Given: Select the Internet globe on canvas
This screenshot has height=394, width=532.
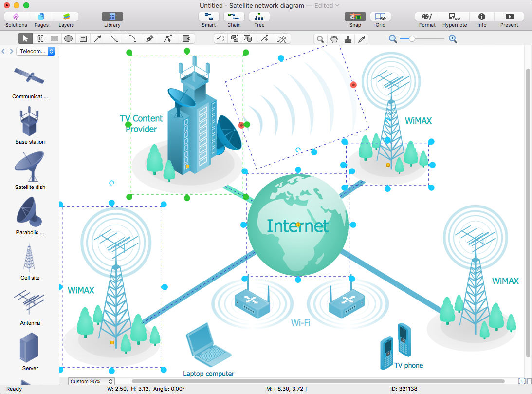Looking at the screenshot, I should [x=298, y=225].
